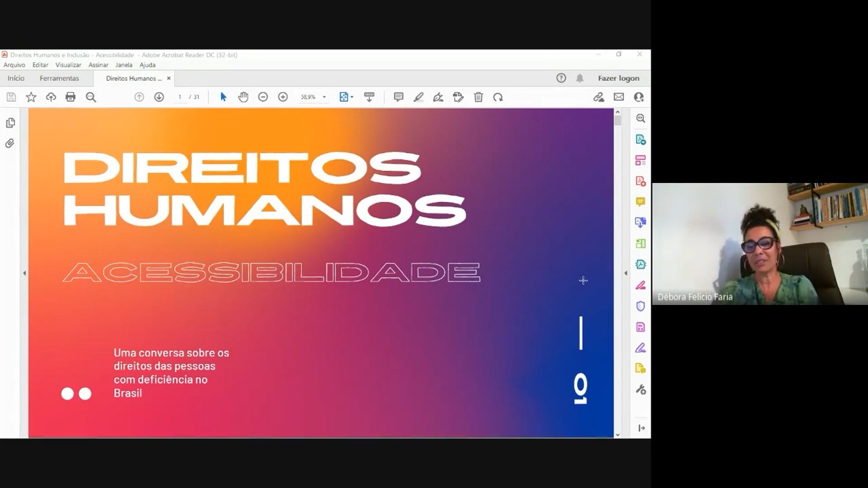Image resolution: width=868 pixels, height=488 pixels.
Task: Open the find text magnifier
Action: tap(91, 97)
